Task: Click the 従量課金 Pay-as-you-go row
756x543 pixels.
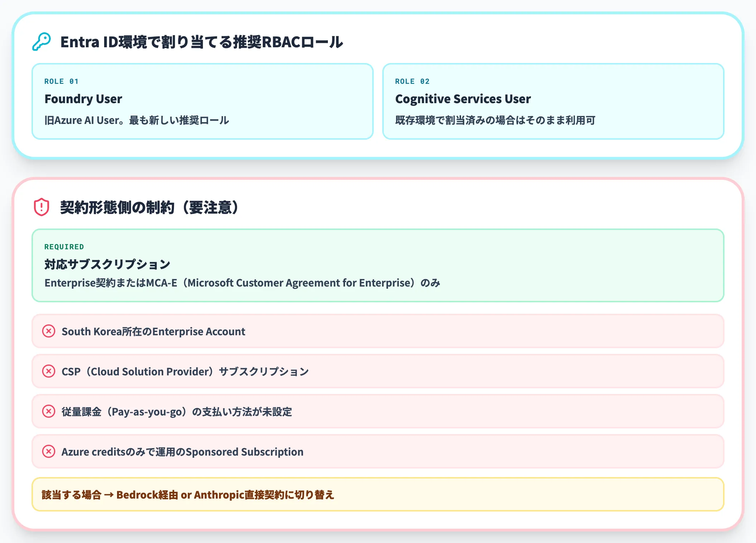Action: click(378, 411)
